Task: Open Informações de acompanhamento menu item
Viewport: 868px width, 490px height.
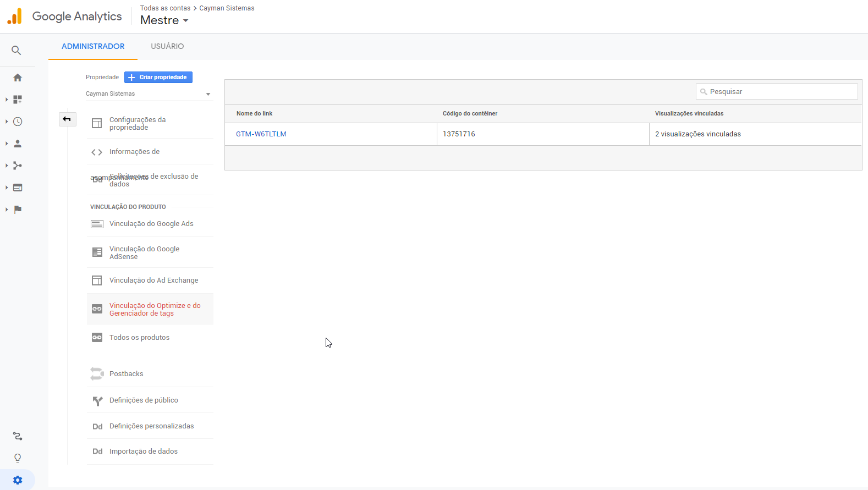Action: [x=150, y=152]
